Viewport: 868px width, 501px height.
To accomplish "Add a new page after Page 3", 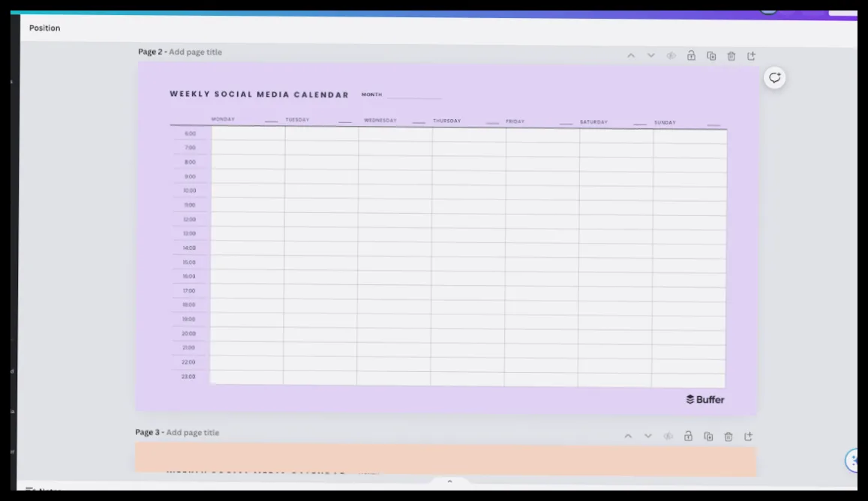I will coord(749,436).
